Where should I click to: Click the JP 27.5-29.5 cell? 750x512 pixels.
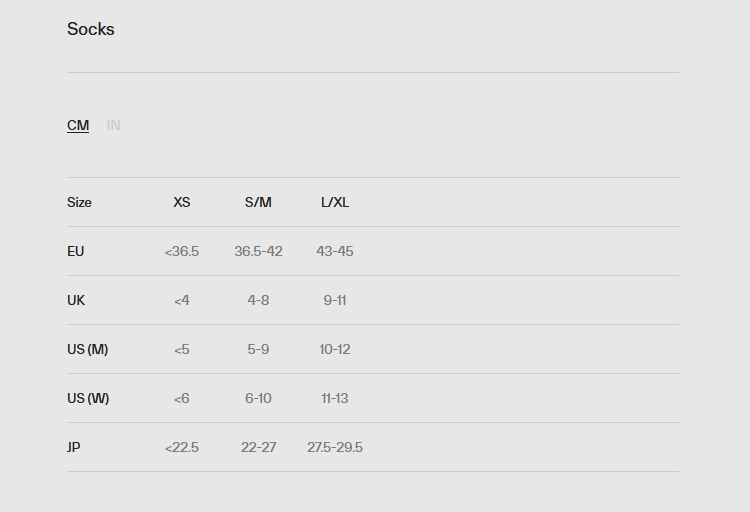coord(335,447)
